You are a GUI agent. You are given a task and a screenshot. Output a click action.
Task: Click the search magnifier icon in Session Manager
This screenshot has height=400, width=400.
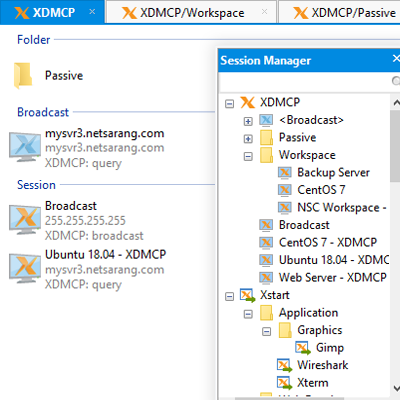(396, 81)
